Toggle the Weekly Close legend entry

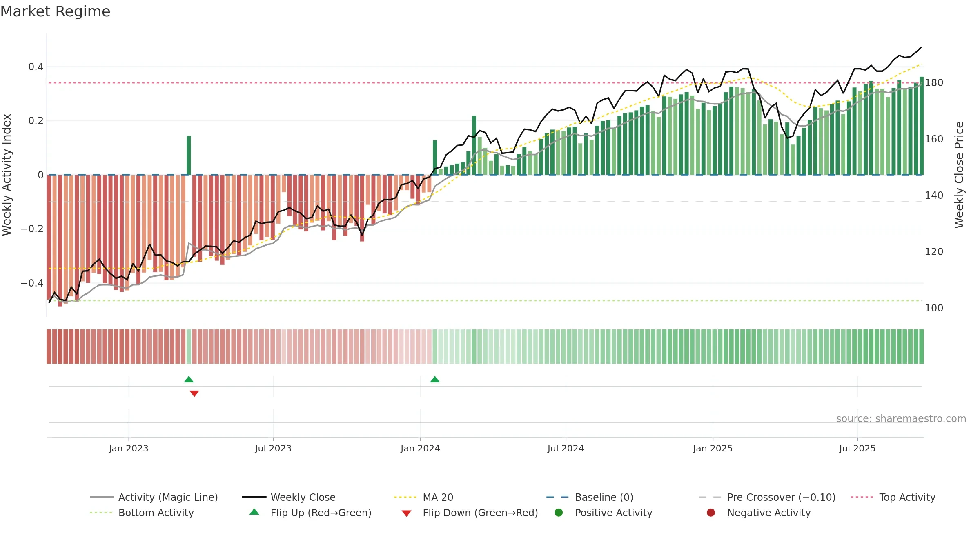pos(289,497)
